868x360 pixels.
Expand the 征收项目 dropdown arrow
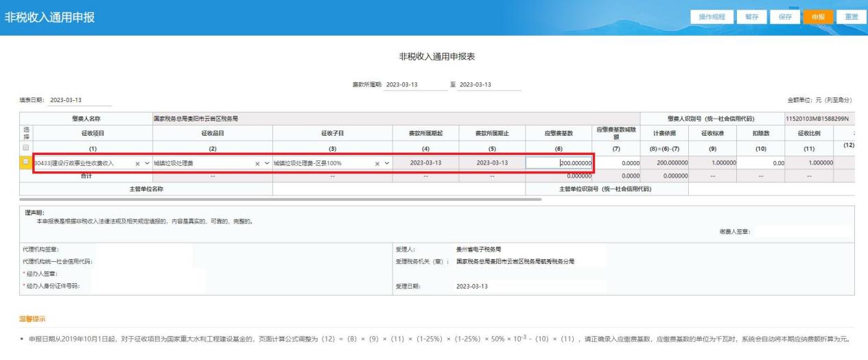[147, 163]
